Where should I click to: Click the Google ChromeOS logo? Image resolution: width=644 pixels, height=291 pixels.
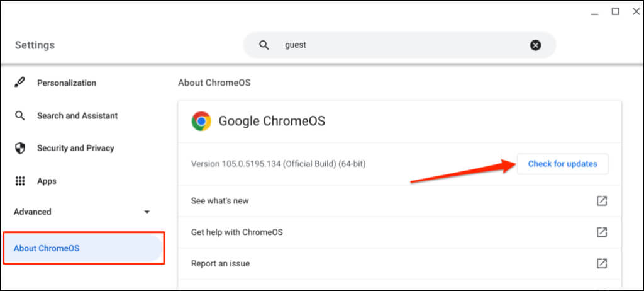(201, 121)
